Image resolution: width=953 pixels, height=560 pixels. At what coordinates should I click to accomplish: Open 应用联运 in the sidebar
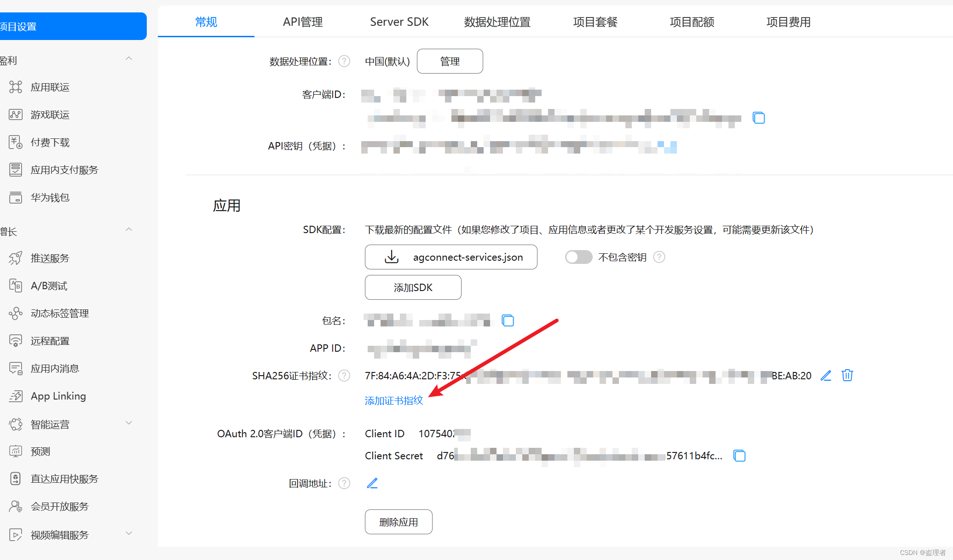coord(50,87)
